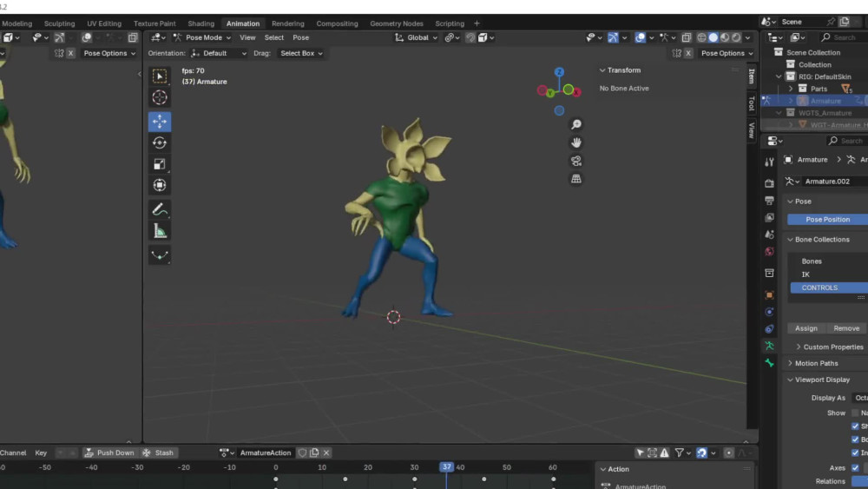
Task: Open the Select menu in viewport header
Action: 274,37
